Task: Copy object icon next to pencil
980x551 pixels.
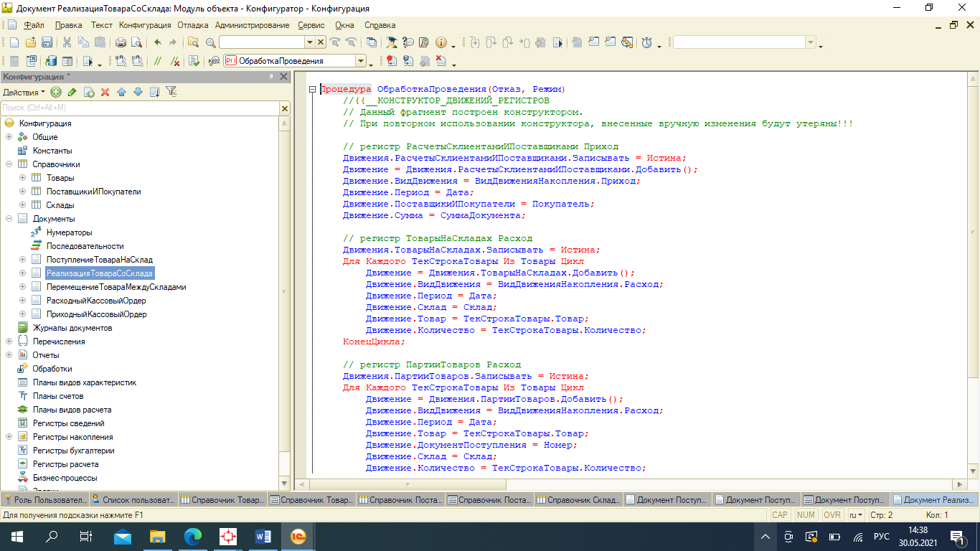Action: (x=89, y=92)
